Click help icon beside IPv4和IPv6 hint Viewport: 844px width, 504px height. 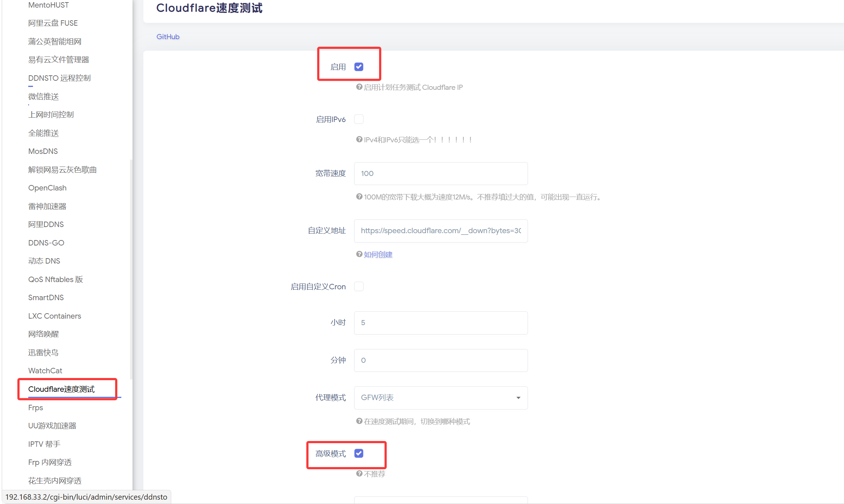pyautogui.click(x=359, y=139)
